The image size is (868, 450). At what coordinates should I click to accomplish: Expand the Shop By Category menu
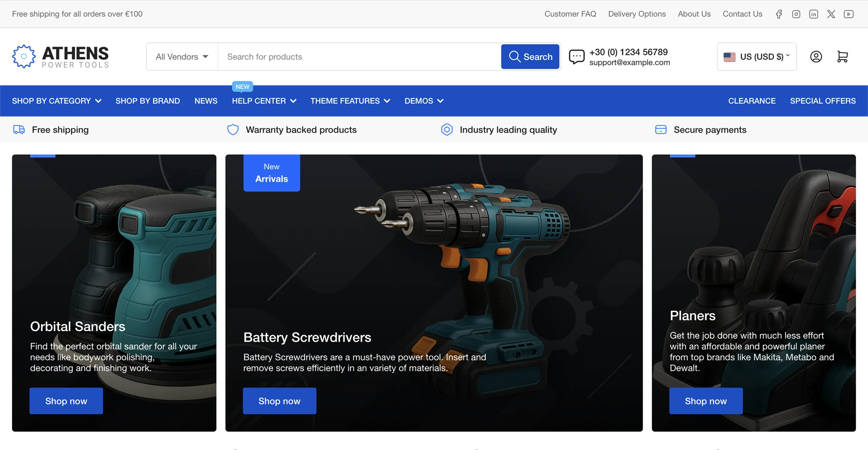tap(57, 101)
